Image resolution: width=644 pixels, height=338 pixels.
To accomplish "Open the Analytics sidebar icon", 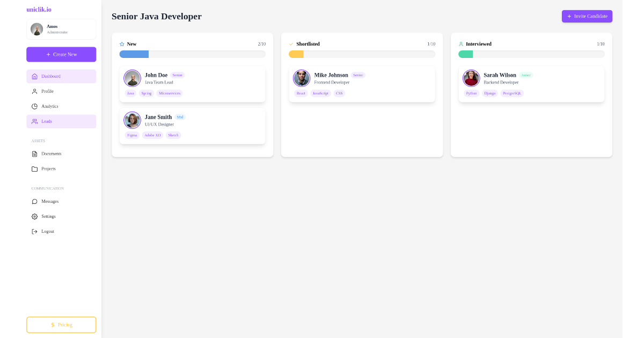I will pyautogui.click(x=34, y=106).
